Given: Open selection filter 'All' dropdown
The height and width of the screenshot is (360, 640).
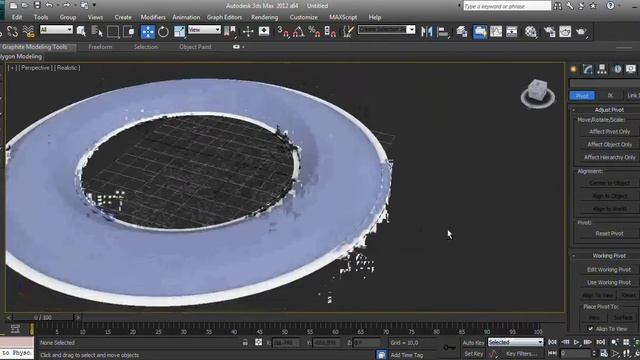Looking at the screenshot, I should tap(56, 30).
